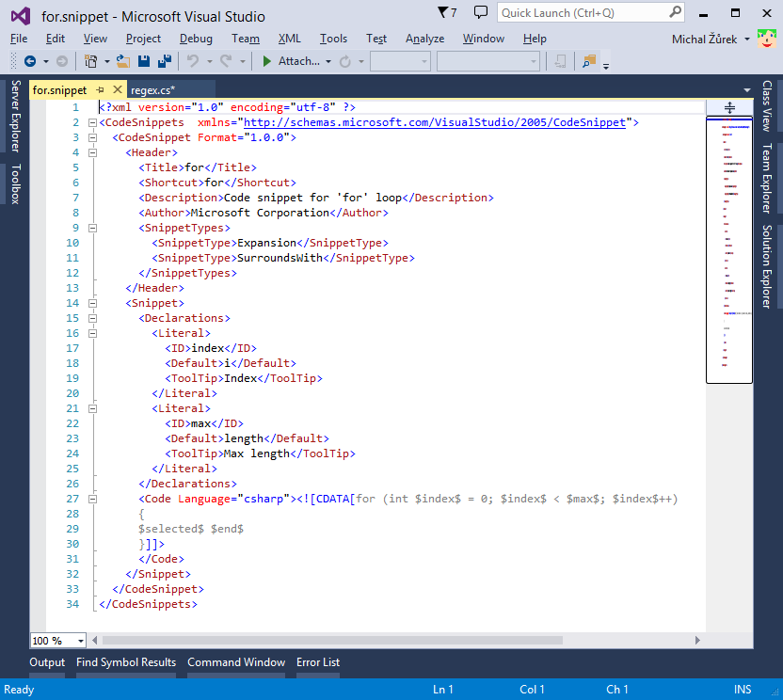Open the Error List panel
Screen dimensions: 783x700
pos(317,662)
